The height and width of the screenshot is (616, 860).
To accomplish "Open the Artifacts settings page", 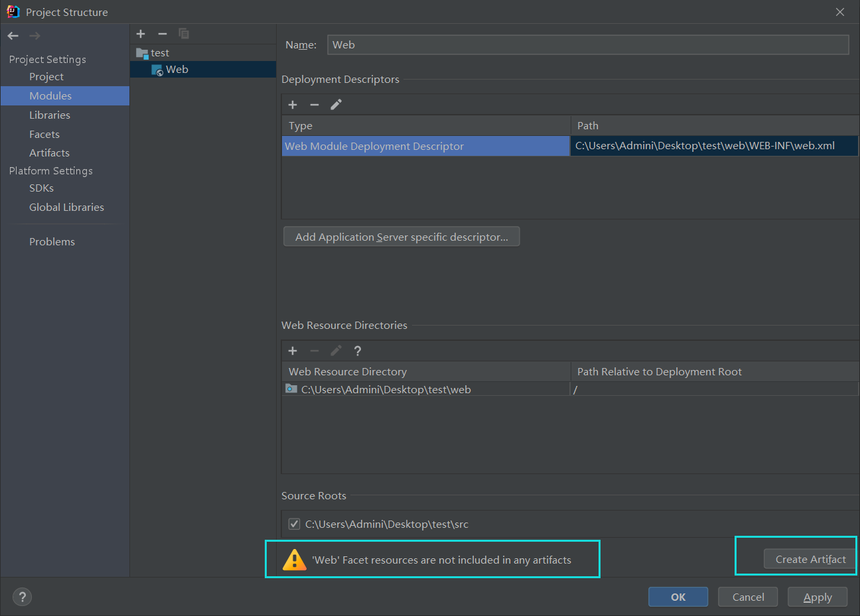I will [49, 153].
